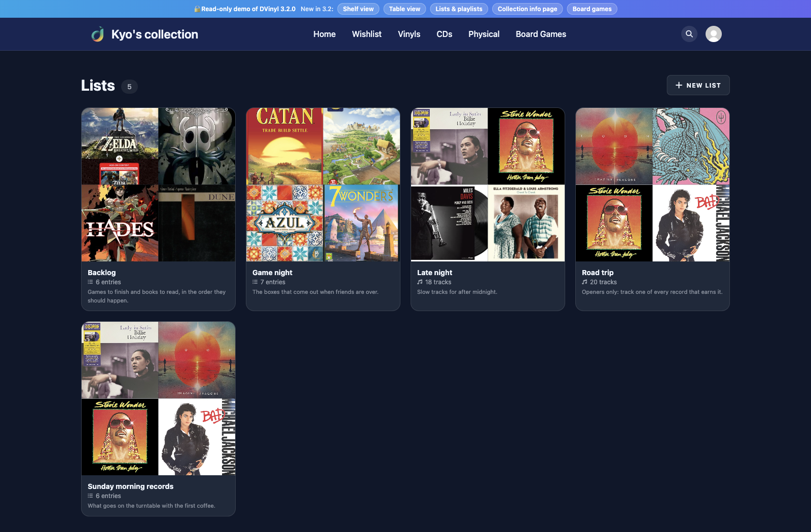The image size is (811, 532).
Task: Click the Shelf view pill in banner
Action: (x=358, y=9)
